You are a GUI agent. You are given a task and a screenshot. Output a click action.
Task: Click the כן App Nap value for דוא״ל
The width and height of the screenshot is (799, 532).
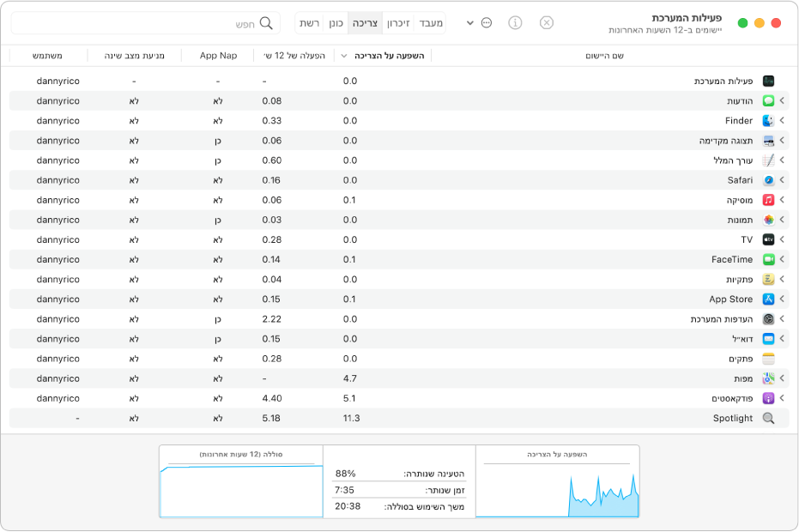pos(218,340)
